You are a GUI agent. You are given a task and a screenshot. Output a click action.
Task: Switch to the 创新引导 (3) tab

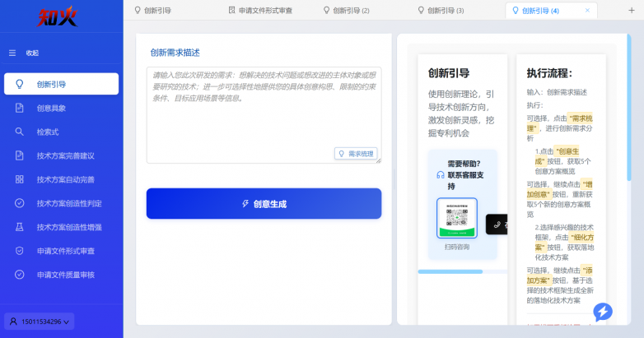(441, 11)
